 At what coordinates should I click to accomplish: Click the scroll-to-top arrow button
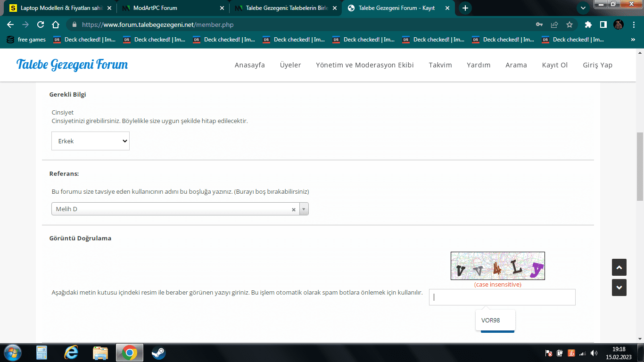pos(619,267)
